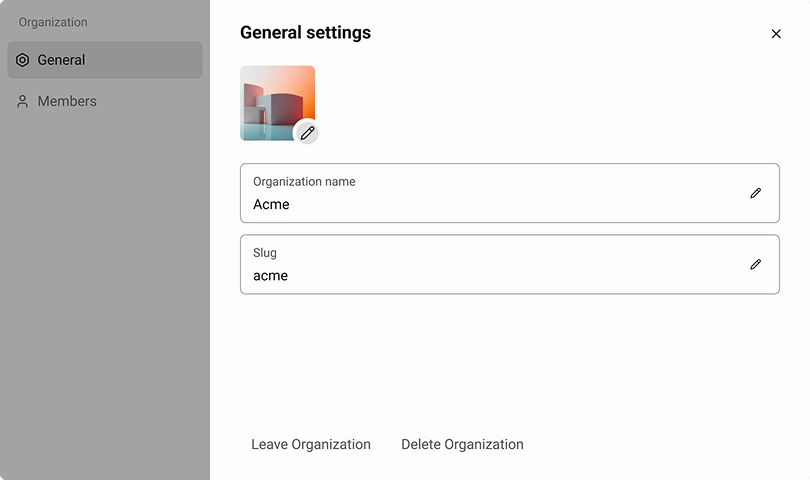Click the lowercase "acme" slug value
The height and width of the screenshot is (480, 810).
tap(270, 276)
